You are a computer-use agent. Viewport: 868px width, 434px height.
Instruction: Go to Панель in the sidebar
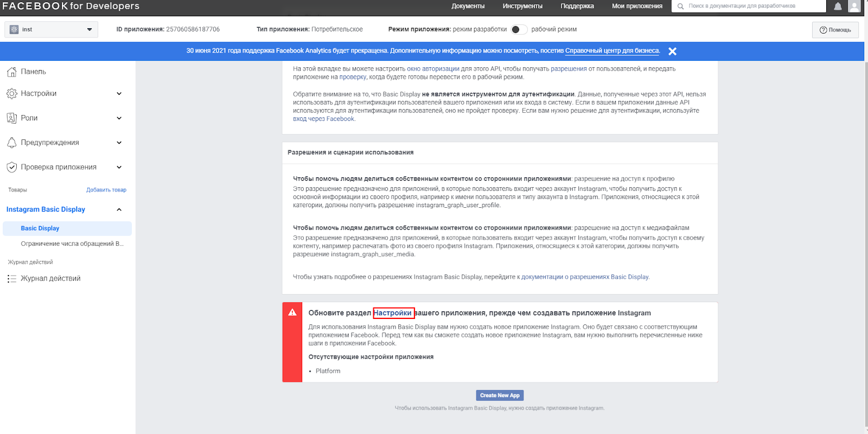pos(33,72)
